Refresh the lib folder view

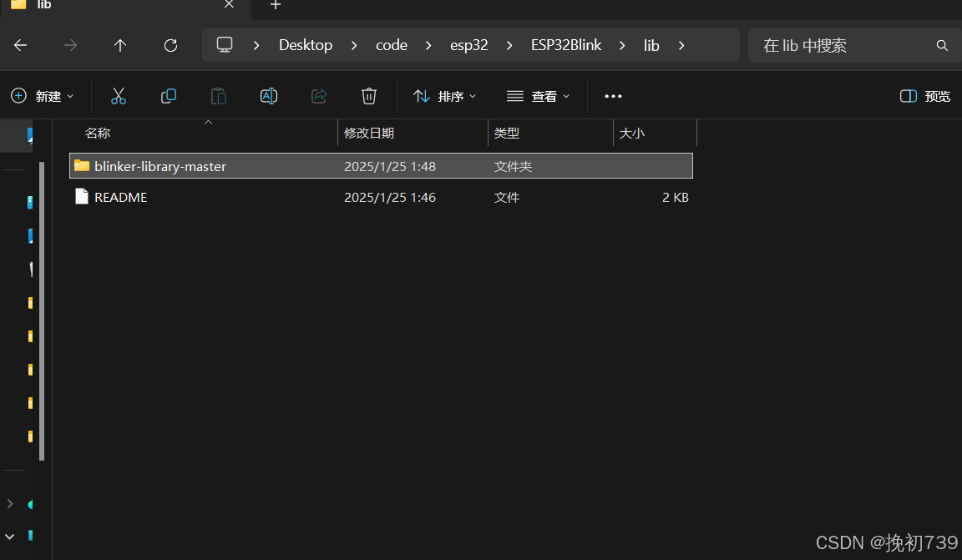(170, 45)
